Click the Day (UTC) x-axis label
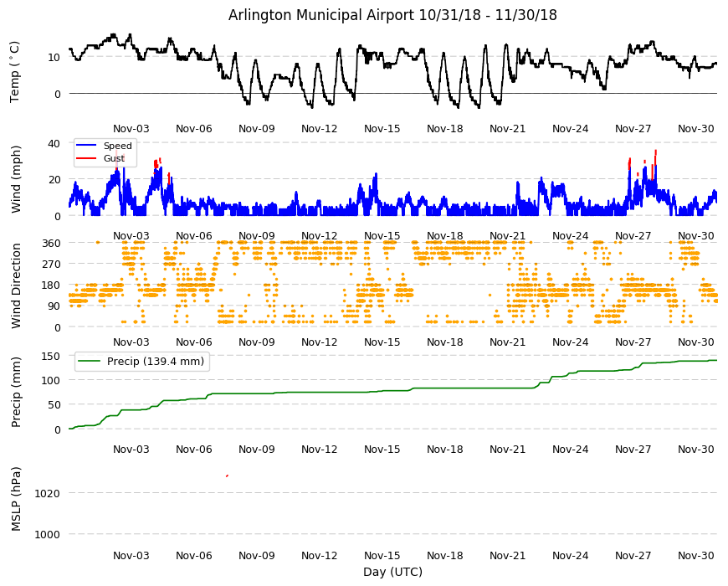This screenshot has height=586, width=728. pos(392,572)
